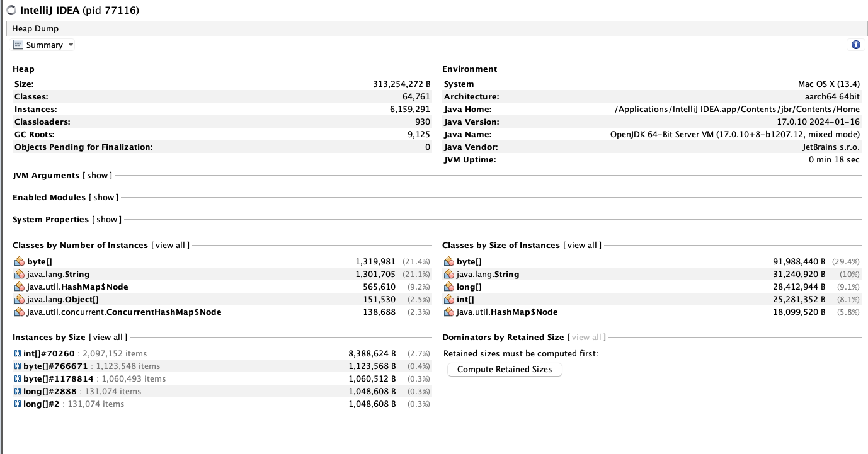Select the Heap Dump tab
This screenshot has width=868, height=454.
click(35, 28)
